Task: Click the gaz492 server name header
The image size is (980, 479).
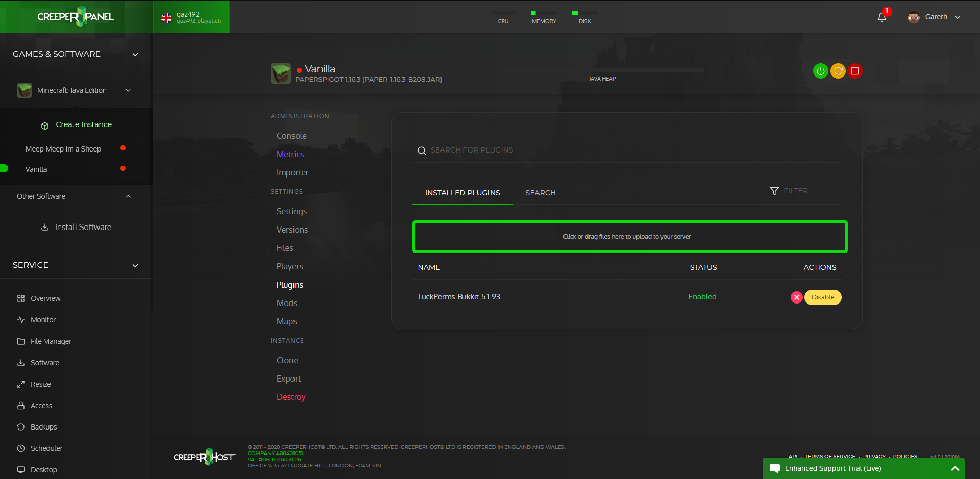Action: pyautogui.click(x=188, y=14)
